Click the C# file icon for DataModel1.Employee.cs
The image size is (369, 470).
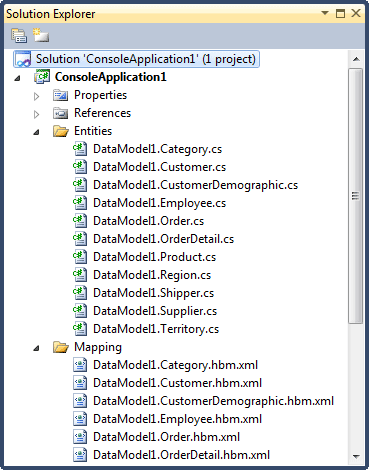point(80,203)
